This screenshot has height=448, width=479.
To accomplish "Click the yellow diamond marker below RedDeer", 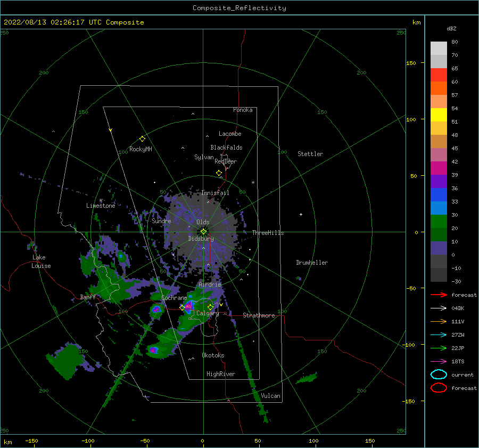I will pyautogui.click(x=219, y=173).
